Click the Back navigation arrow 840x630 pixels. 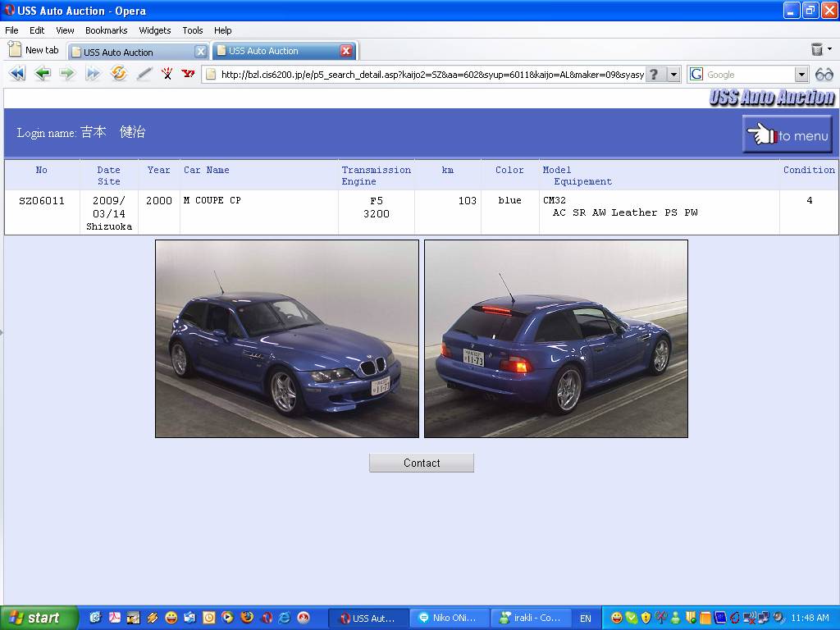point(43,74)
